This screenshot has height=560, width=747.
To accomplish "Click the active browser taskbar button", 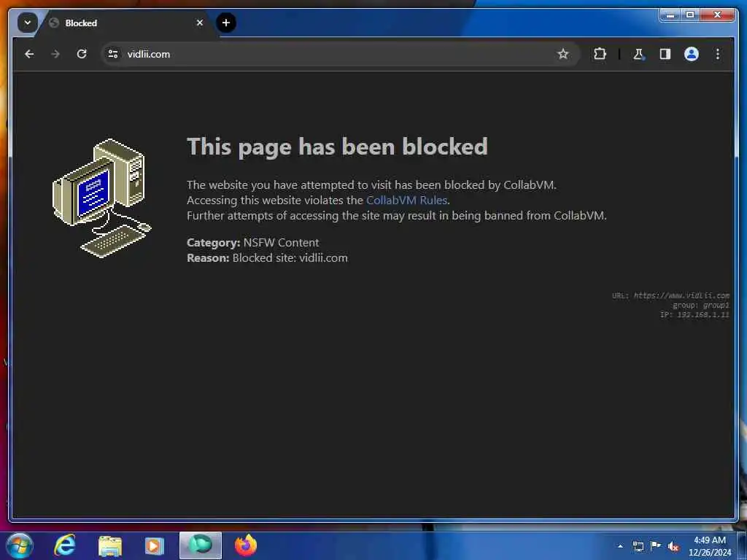I will [x=200, y=545].
